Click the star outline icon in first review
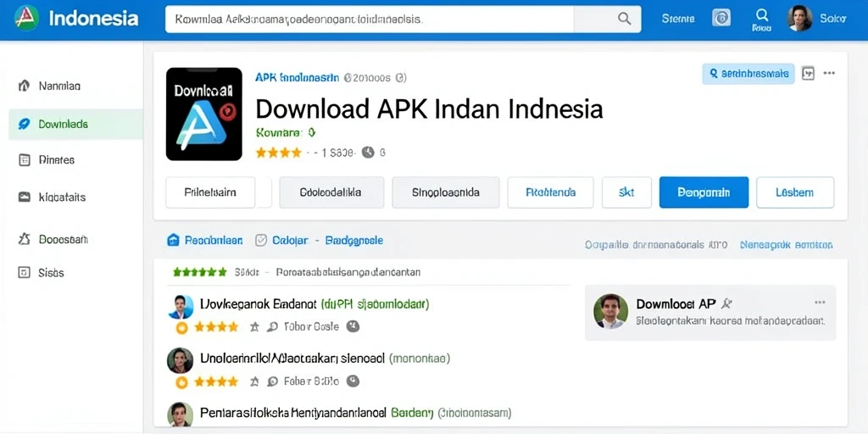868x434 pixels. [x=254, y=327]
